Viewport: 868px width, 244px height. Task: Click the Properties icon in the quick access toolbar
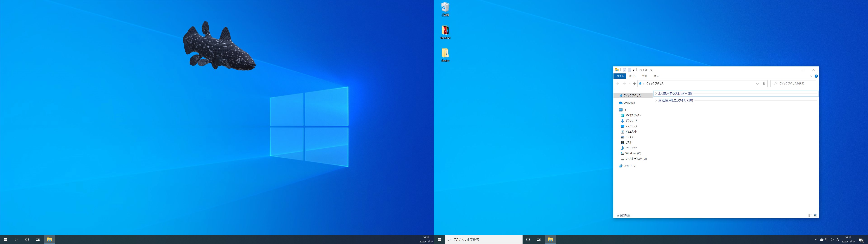(x=624, y=70)
